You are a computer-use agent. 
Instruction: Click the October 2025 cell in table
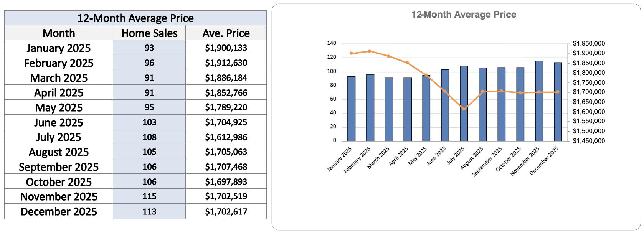(59, 182)
